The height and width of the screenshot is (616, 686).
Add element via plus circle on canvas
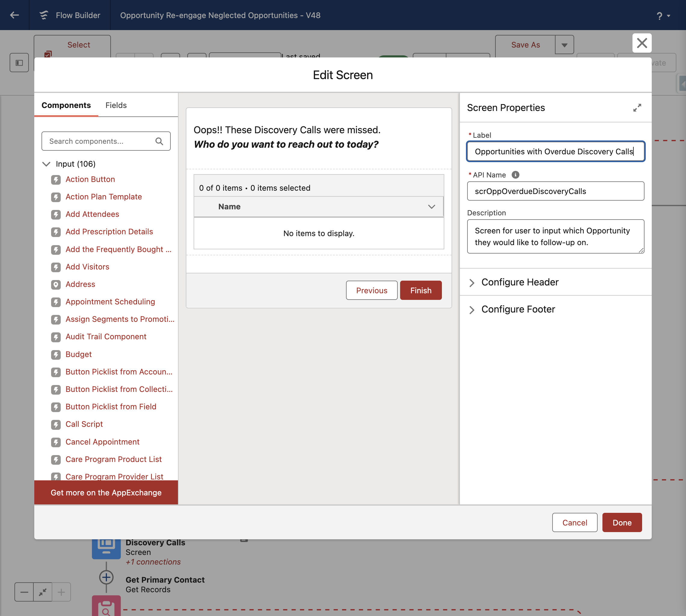pos(106,577)
